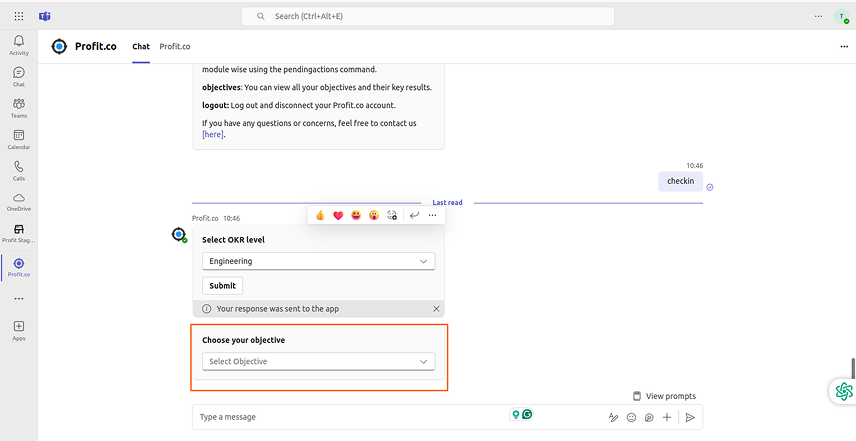The image size is (856, 441).
Task: Click the 'Choose your objective' heading
Action: pos(243,340)
